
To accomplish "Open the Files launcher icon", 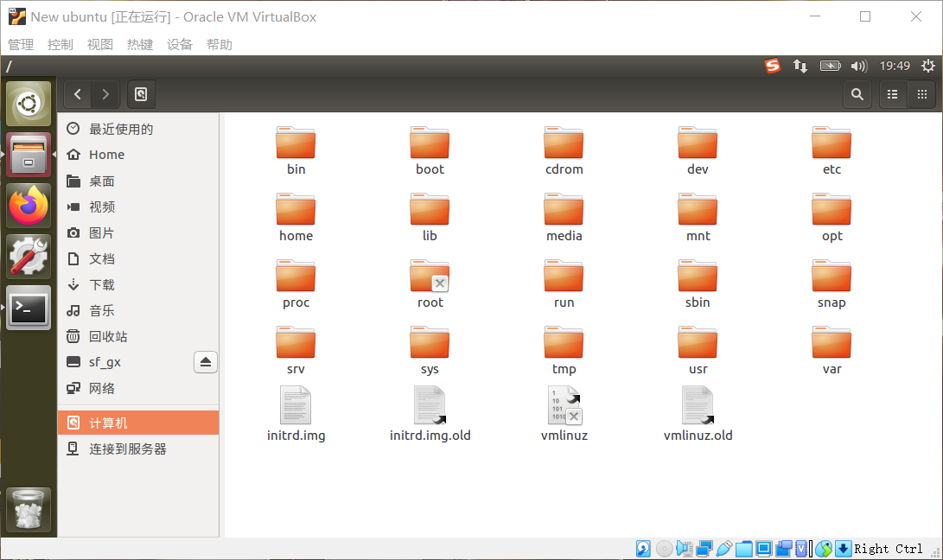I will point(29,155).
